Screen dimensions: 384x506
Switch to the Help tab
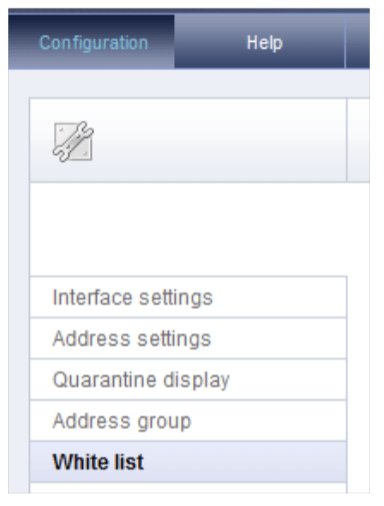[x=260, y=42]
